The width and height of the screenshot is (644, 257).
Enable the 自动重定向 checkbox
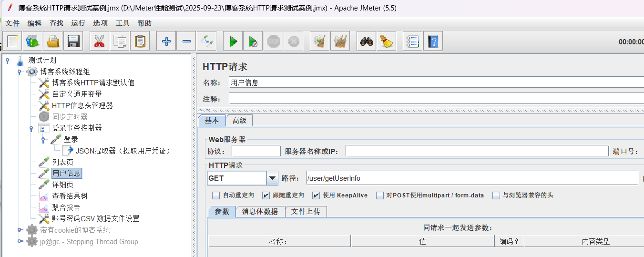pos(216,195)
